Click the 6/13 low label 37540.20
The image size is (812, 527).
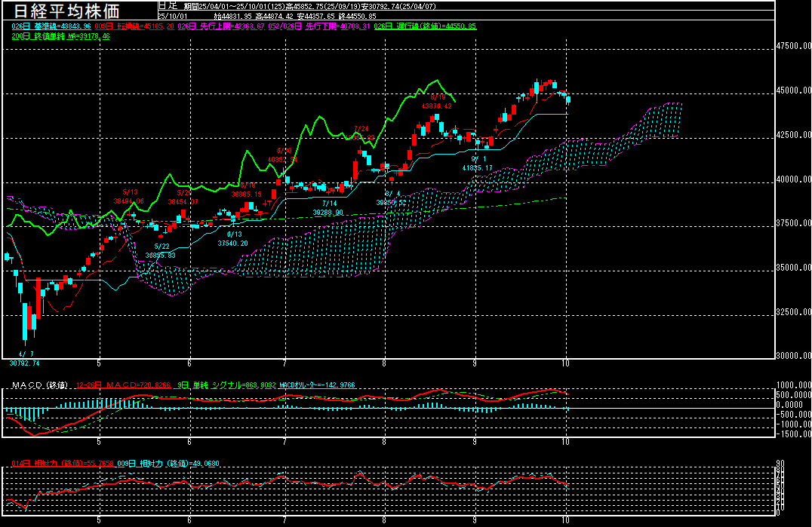pyautogui.click(x=233, y=244)
